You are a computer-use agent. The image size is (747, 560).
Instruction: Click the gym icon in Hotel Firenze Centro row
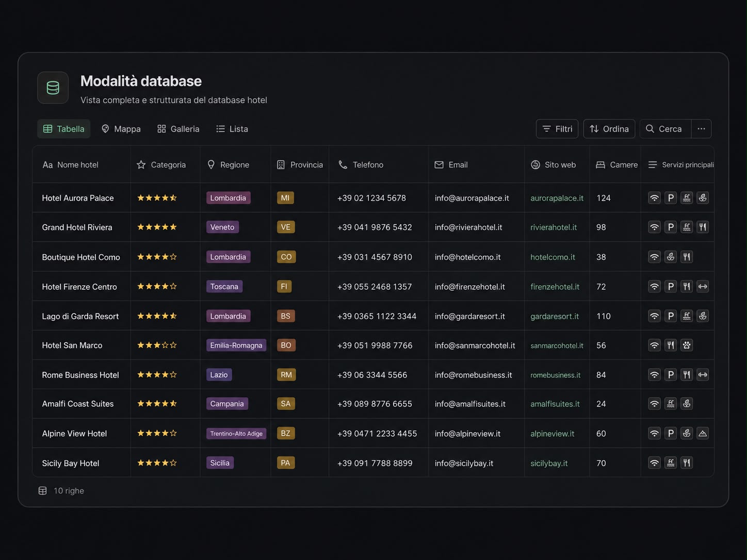coord(703,287)
